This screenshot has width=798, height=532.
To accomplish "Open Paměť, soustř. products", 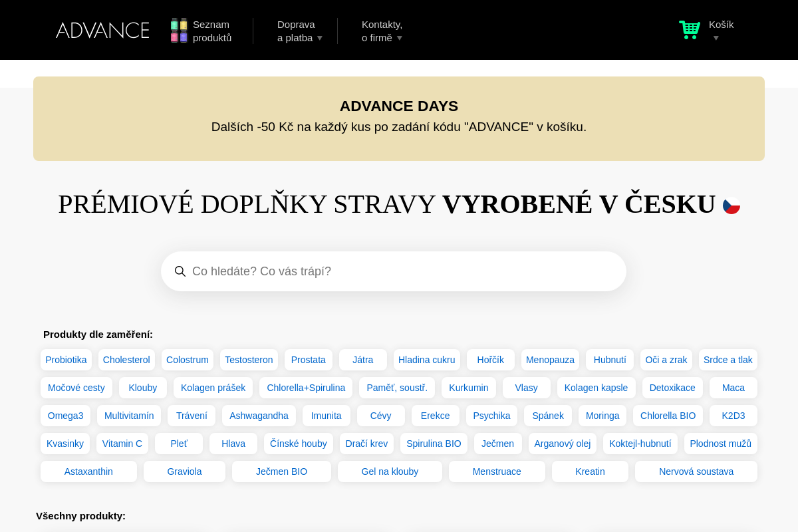I will pos(397,388).
